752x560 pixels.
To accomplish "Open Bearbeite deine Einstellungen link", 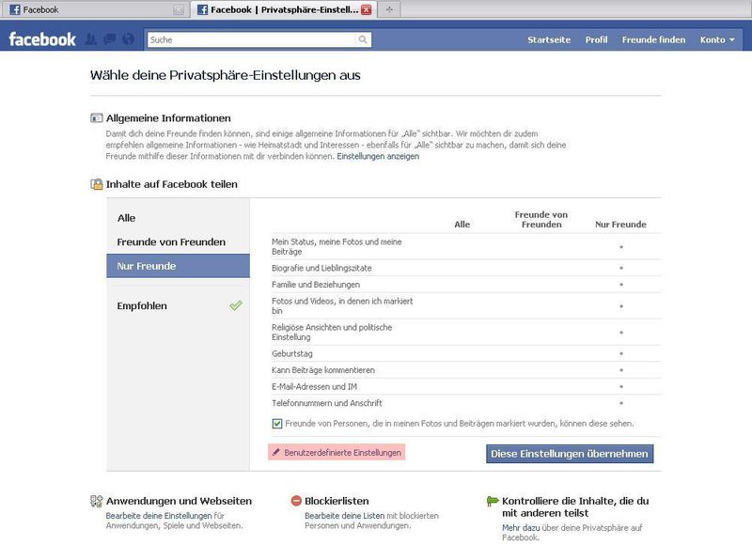I will (x=159, y=516).
